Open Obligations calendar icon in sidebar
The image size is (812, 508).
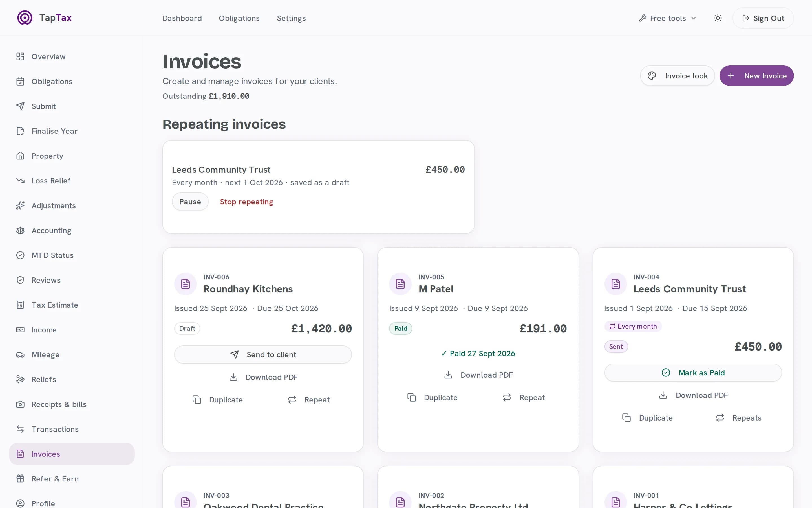click(21, 81)
